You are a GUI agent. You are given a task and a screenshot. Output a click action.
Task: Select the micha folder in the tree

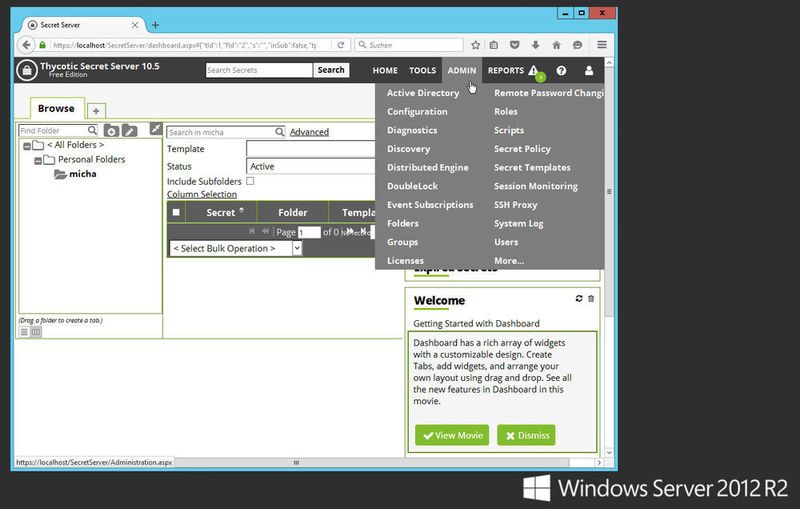click(x=83, y=174)
